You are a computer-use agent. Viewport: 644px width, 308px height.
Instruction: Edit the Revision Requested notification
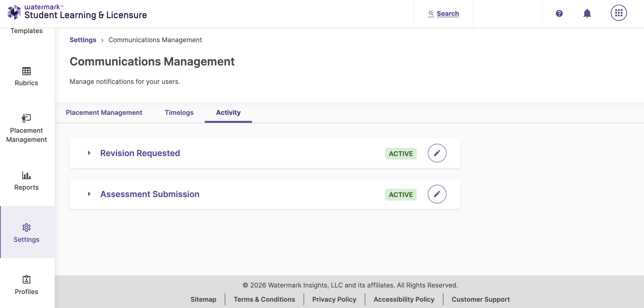tap(437, 153)
